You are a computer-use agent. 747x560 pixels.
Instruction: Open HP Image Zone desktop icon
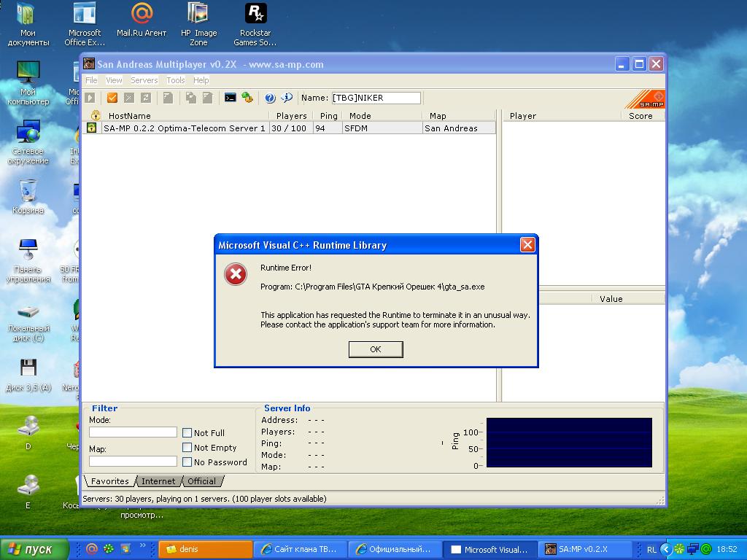tap(198, 25)
